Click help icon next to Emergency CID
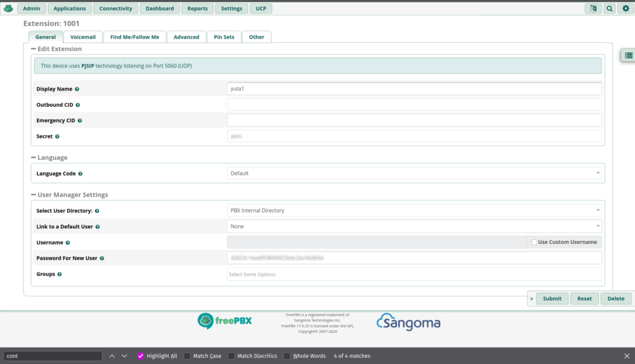The image size is (635, 364). (x=80, y=121)
